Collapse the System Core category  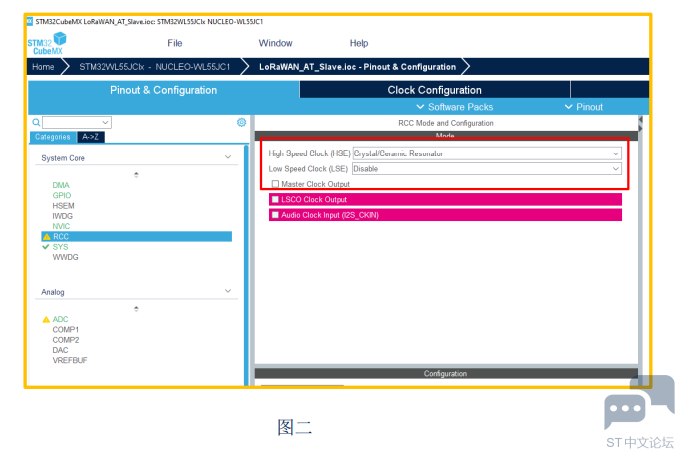(x=228, y=157)
